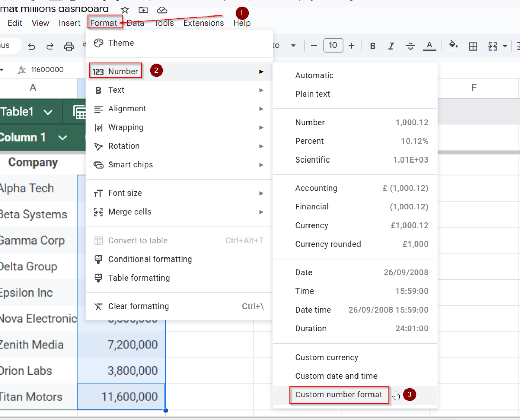This screenshot has width=520, height=420.
Task: Click the cloud document status icon
Action: [162, 10]
